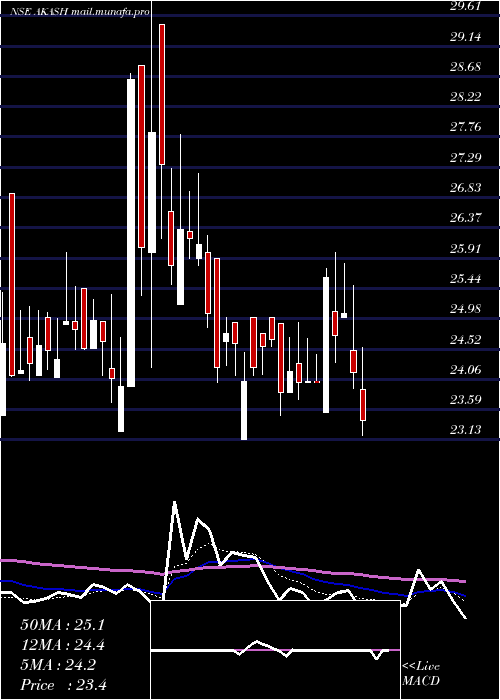This screenshot has height=700, width=500.
Task: Click the 26.37 price axis label
Action: click(466, 218)
